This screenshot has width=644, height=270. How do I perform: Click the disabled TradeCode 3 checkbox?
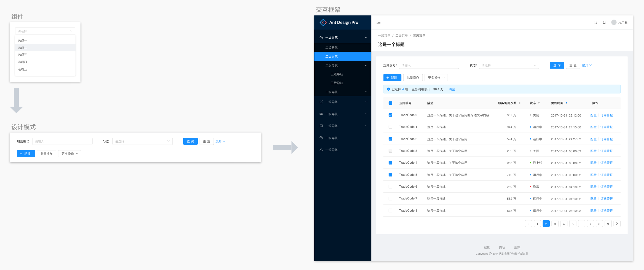390,151
